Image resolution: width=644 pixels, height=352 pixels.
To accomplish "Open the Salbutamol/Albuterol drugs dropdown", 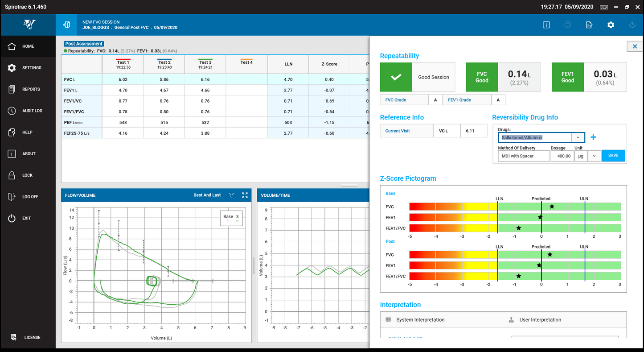I will [578, 137].
